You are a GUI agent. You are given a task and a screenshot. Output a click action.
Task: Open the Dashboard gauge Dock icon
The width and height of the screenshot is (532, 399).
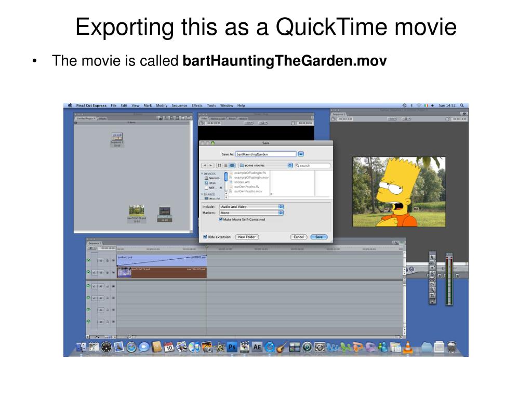[106, 347]
